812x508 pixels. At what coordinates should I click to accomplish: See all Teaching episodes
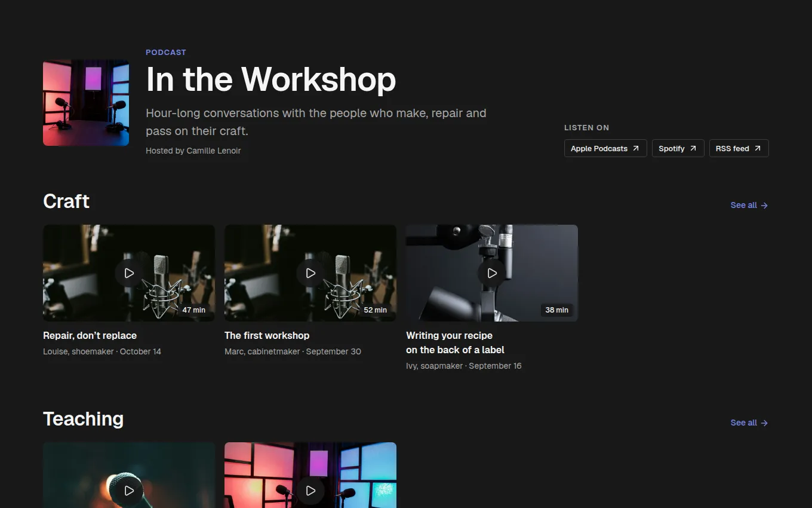pyautogui.click(x=749, y=423)
